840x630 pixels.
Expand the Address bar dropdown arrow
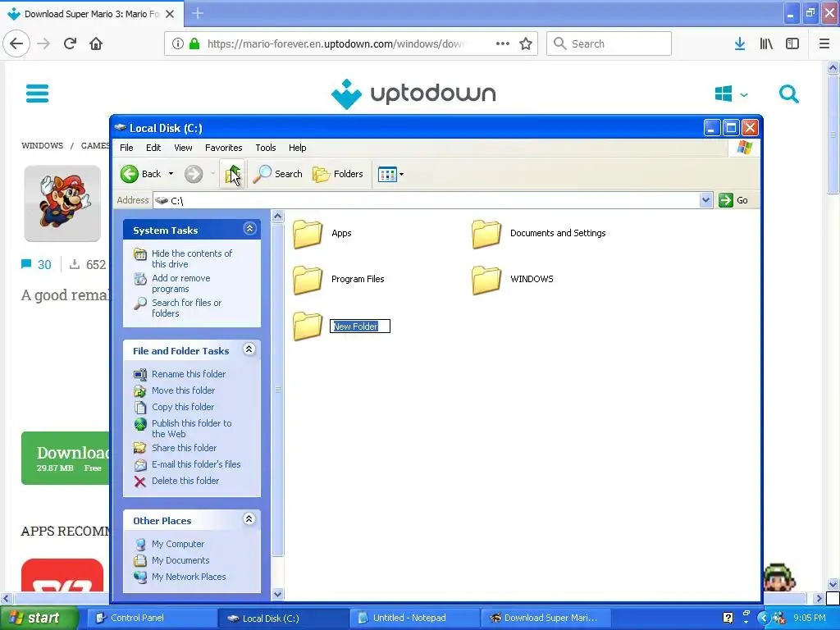pyautogui.click(x=705, y=200)
